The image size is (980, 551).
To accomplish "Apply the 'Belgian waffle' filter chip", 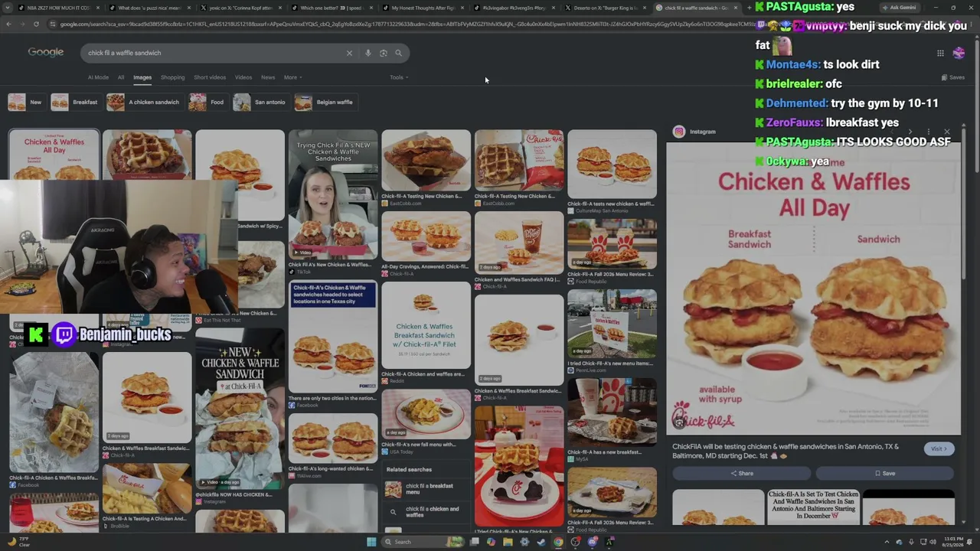I will 325,102.
